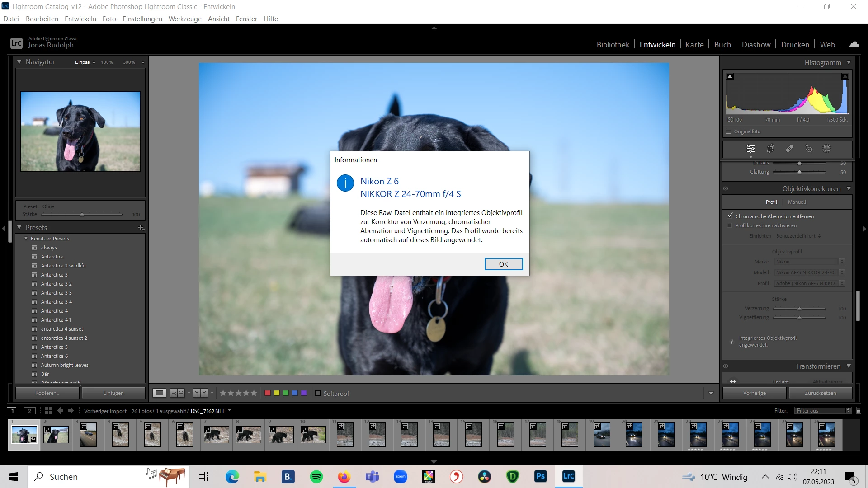Apply the red color label swatch
Image resolution: width=868 pixels, height=488 pixels.
[x=268, y=394]
